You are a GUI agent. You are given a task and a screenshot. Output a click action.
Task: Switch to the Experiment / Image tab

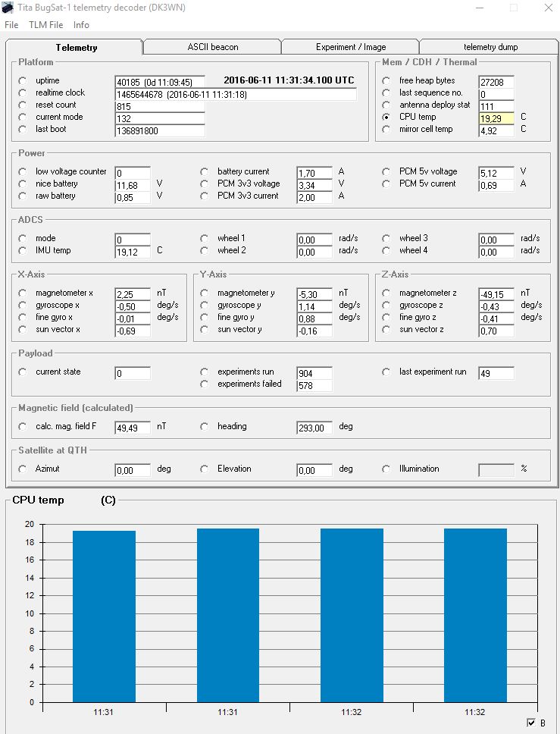[350, 47]
